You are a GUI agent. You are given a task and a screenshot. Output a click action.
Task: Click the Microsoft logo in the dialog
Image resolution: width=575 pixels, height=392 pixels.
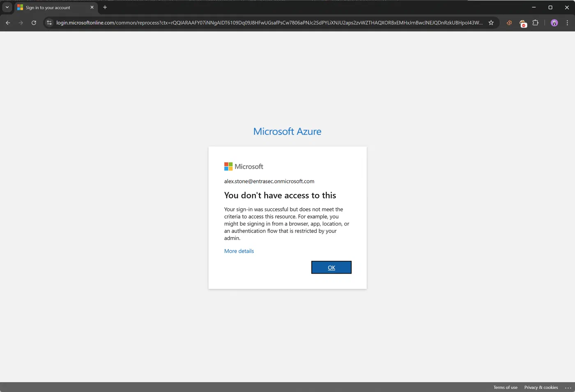click(244, 166)
